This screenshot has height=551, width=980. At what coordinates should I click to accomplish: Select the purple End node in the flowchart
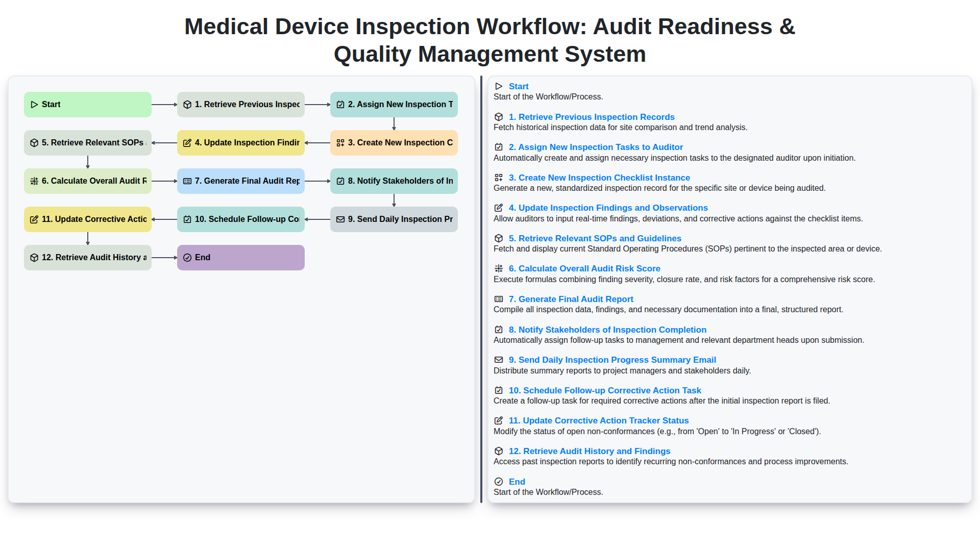tap(241, 258)
